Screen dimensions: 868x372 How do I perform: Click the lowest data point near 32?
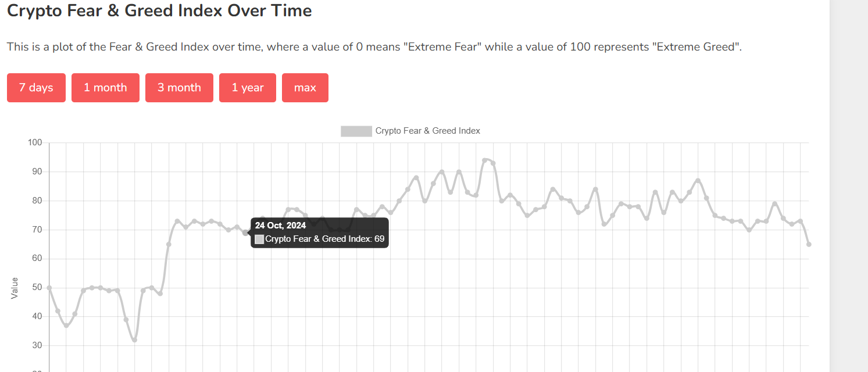(134, 340)
